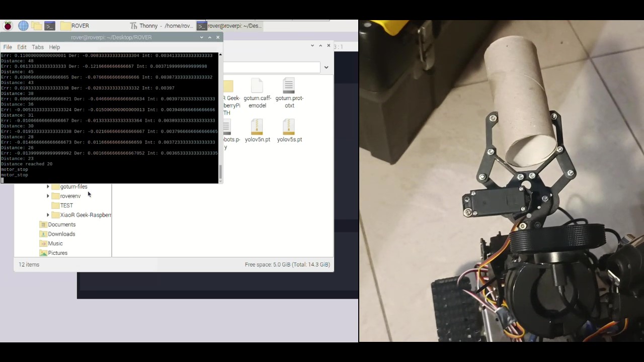Select the TEST folder in the tree

[66, 206]
